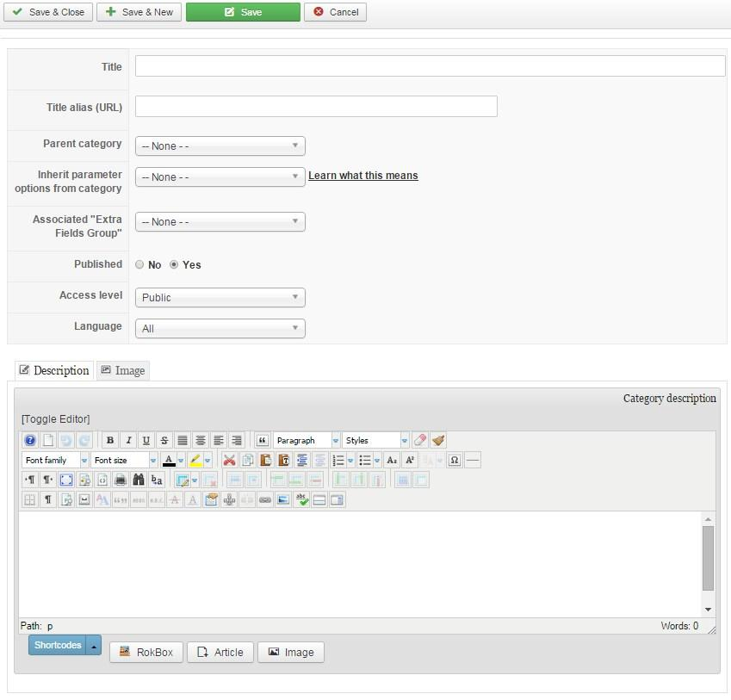Open the Paragraph format dropdown
Screen dimensions: 731x700
(x=307, y=441)
